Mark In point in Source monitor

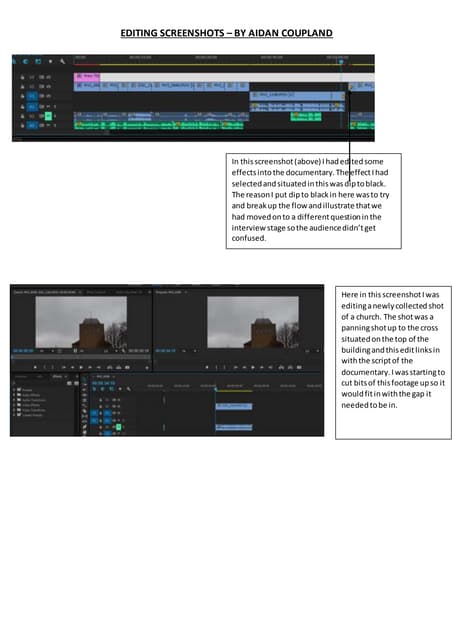[44, 367]
